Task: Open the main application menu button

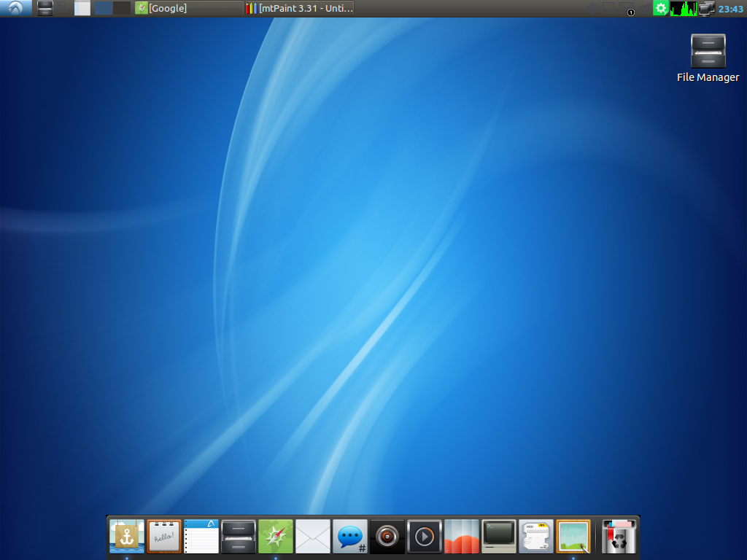Action: point(16,9)
